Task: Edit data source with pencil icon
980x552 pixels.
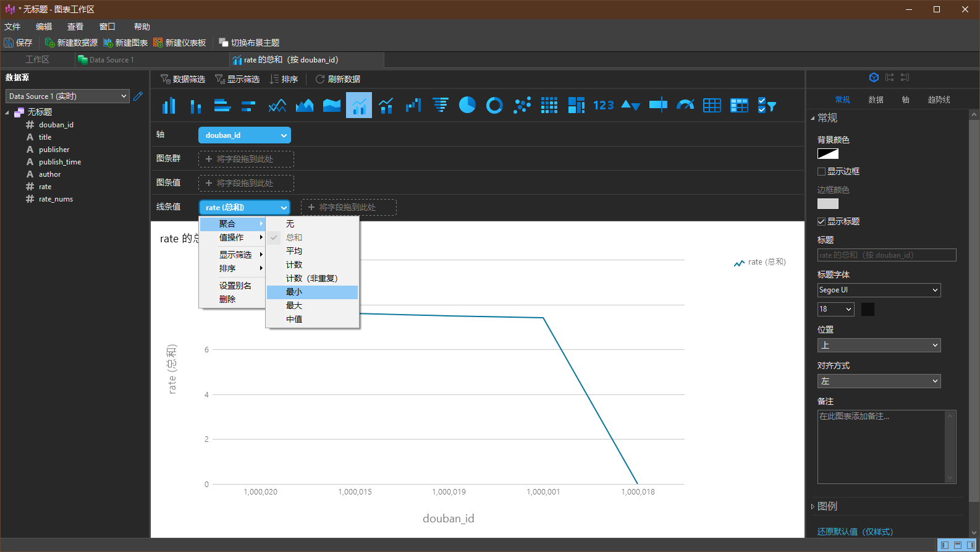Action: [x=138, y=96]
